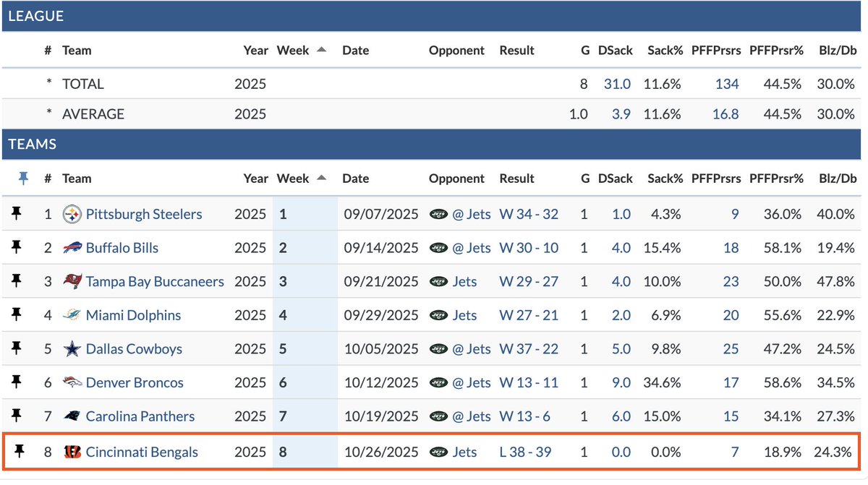Image resolution: width=868 pixels, height=485 pixels.
Task: Open the Dallas Cowboys team link
Action: (x=134, y=349)
